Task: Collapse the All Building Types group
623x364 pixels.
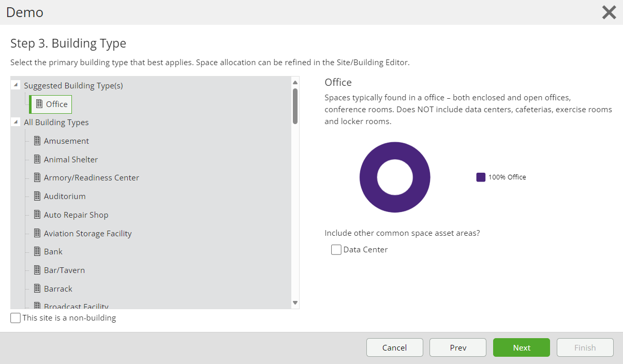Action: click(16, 123)
